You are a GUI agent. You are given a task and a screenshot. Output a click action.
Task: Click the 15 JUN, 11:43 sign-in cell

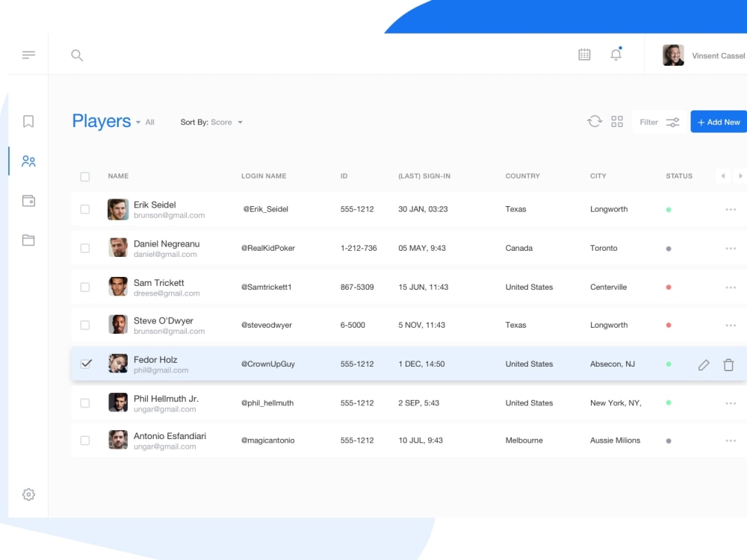click(423, 287)
